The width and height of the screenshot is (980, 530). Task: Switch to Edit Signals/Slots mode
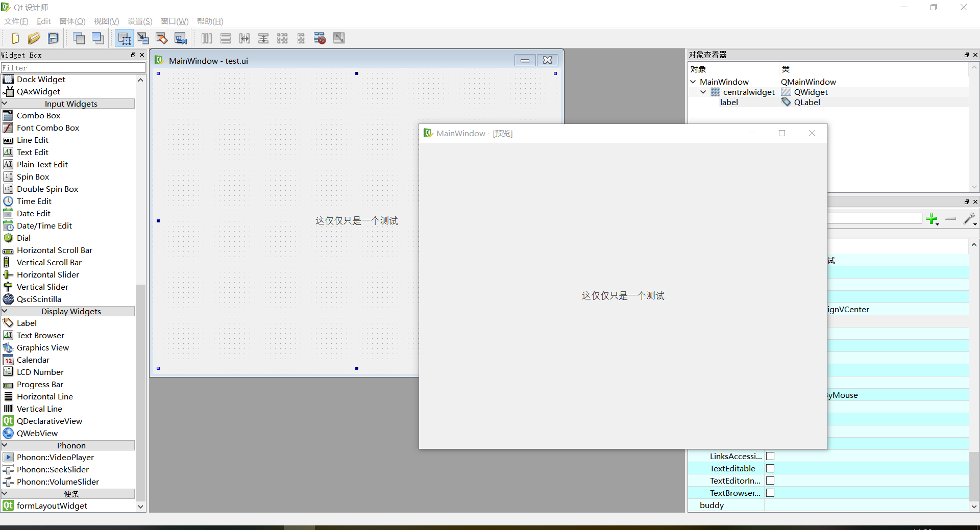click(x=143, y=38)
